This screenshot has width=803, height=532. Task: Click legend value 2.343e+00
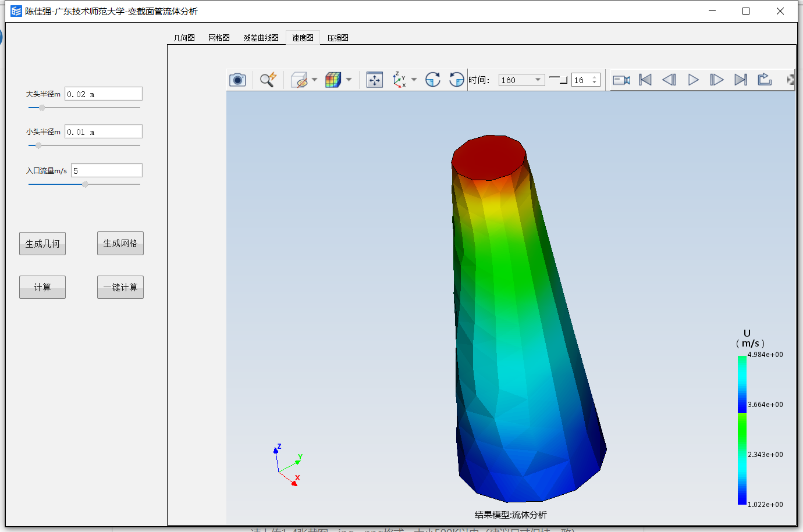(x=765, y=455)
